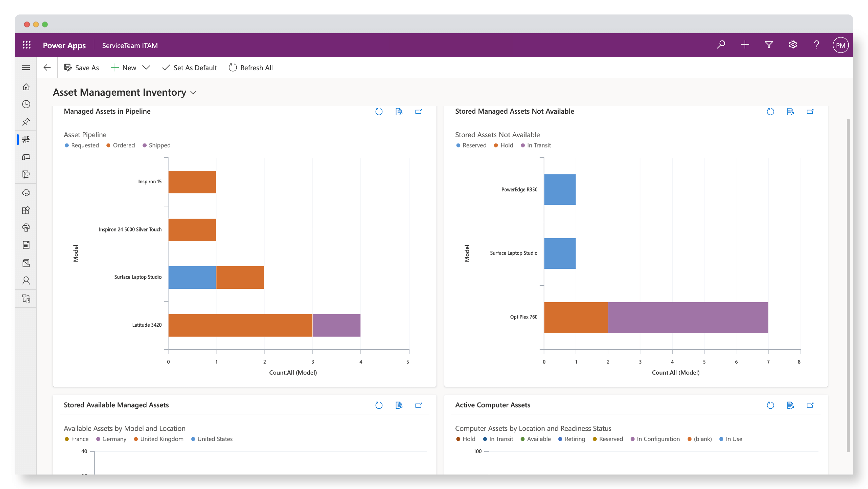The width and height of the screenshot is (868, 489).
Task: Toggle Requested series in Asset Pipeline legend
Action: (82, 145)
